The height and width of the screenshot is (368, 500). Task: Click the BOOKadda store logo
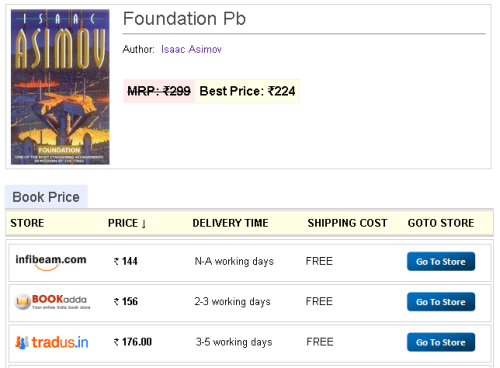[x=52, y=302]
